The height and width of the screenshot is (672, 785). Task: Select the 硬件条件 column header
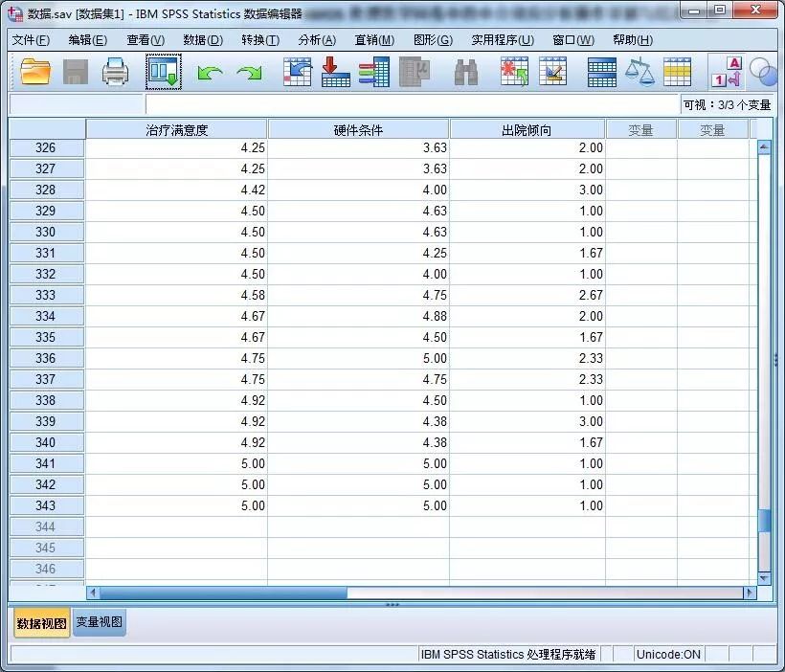(x=358, y=129)
